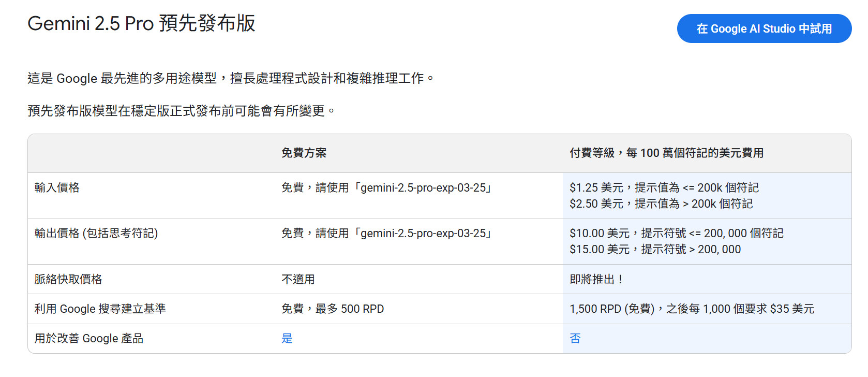Click the 免費，最多 500 RPD cell

click(333, 309)
